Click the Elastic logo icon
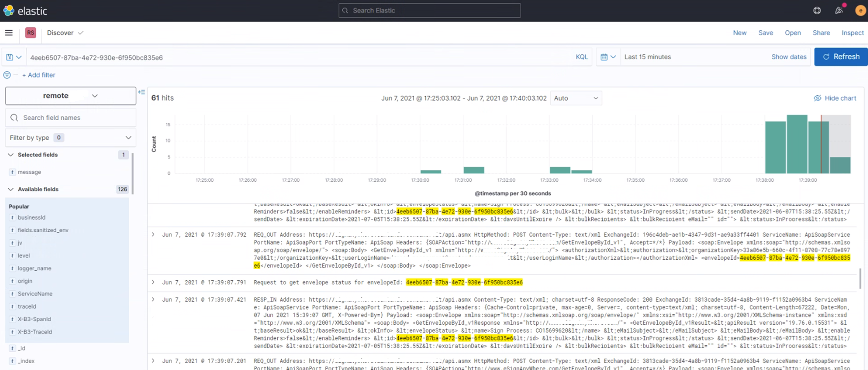The width and height of the screenshot is (868, 370). point(9,11)
